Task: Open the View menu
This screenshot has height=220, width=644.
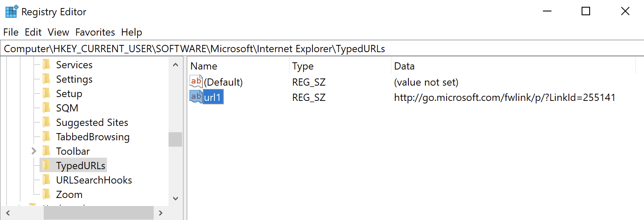Action: (x=58, y=32)
